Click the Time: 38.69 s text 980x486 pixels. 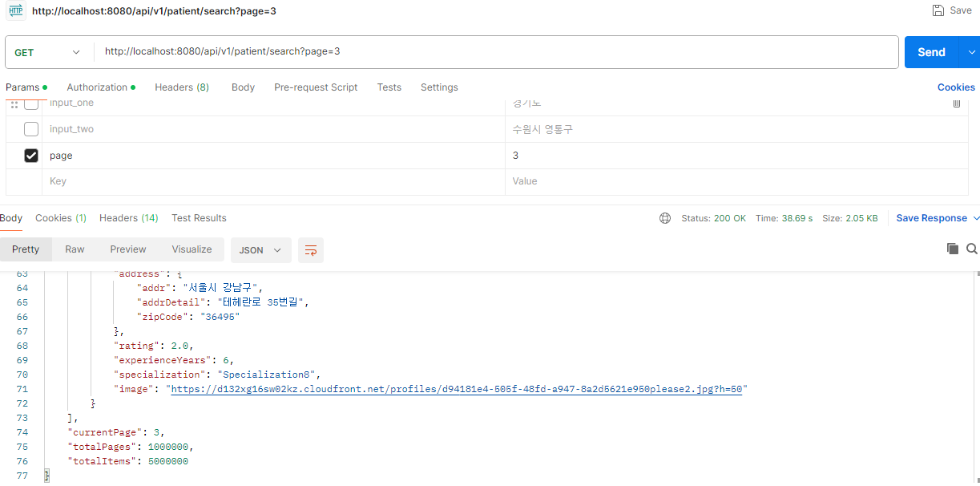(x=784, y=218)
